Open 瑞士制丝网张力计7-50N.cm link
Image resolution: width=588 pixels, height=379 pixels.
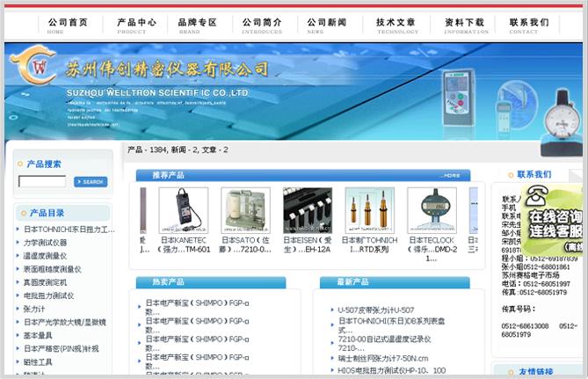383,359
